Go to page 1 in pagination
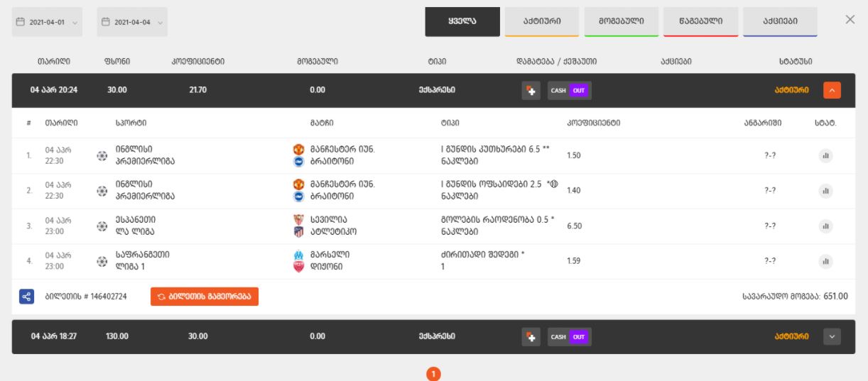 [434, 372]
